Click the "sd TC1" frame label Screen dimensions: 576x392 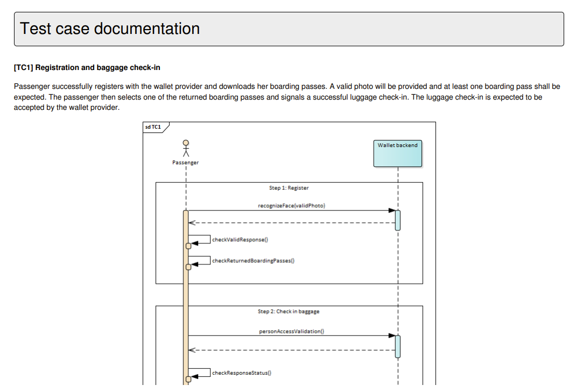click(x=153, y=127)
